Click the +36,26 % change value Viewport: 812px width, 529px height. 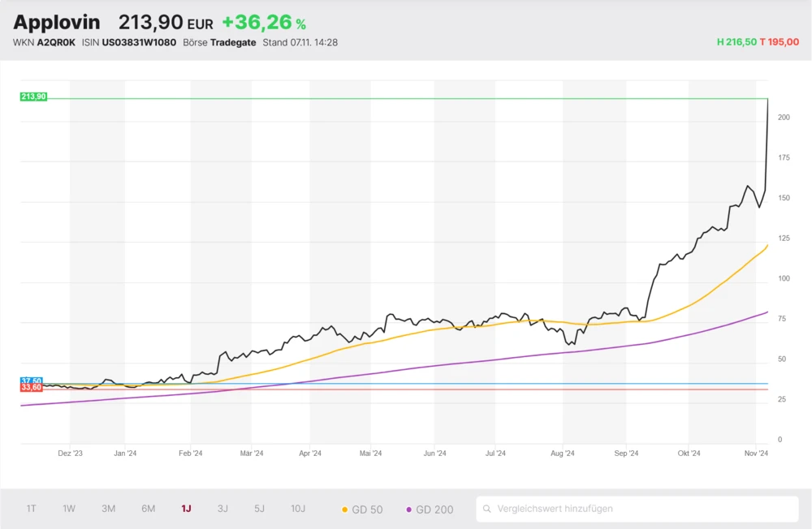click(x=263, y=24)
